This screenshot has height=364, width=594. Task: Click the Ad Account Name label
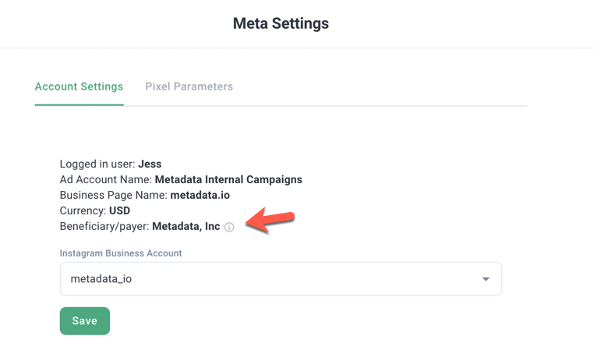(105, 180)
